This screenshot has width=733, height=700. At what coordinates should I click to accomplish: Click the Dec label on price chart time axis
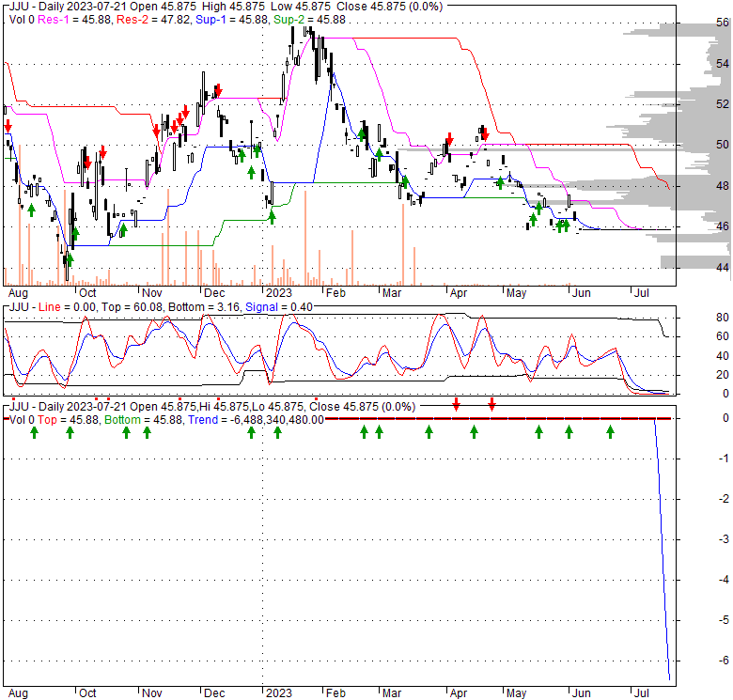pyautogui.click(x=214, y=293)
